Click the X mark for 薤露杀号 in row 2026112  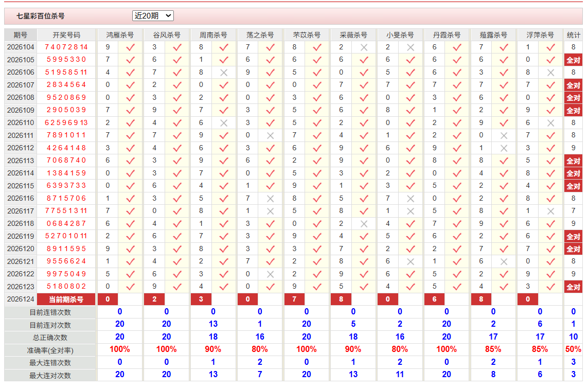point(504,148)
